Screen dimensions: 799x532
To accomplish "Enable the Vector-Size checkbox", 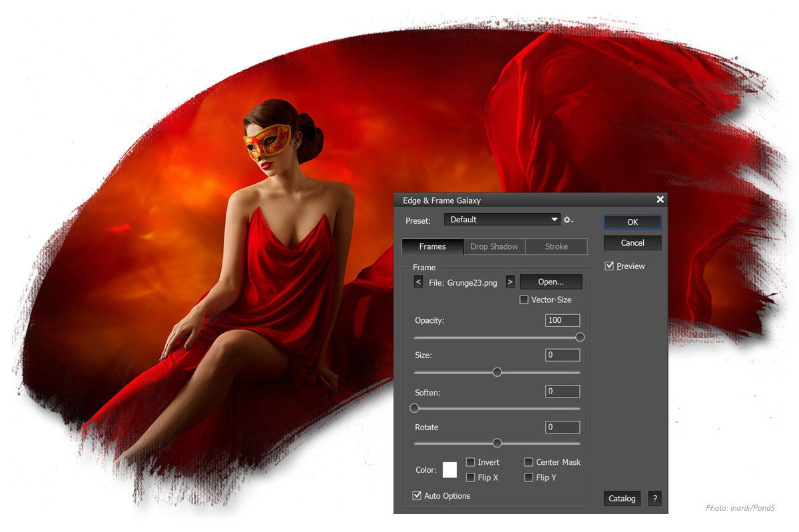I will coord(524,300).
